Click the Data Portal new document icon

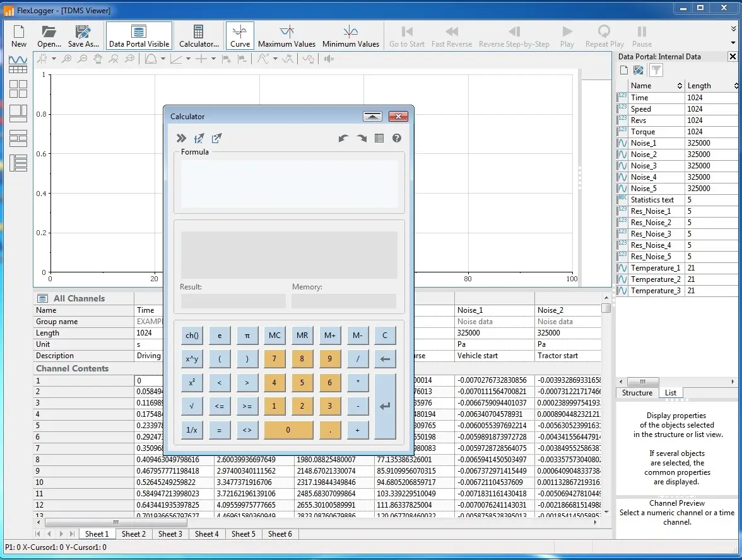623,71
